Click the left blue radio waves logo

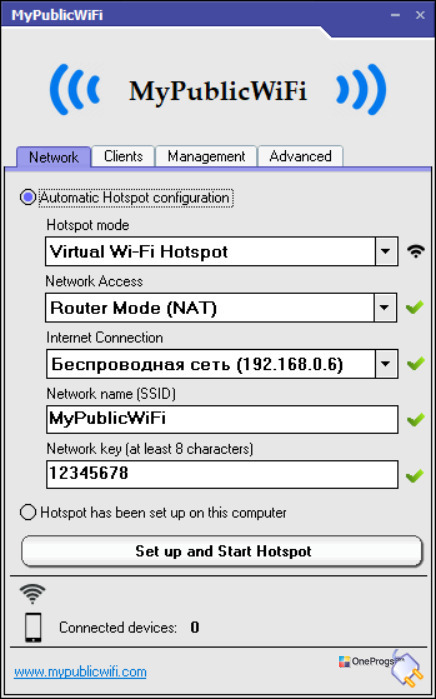coord(75,90)
